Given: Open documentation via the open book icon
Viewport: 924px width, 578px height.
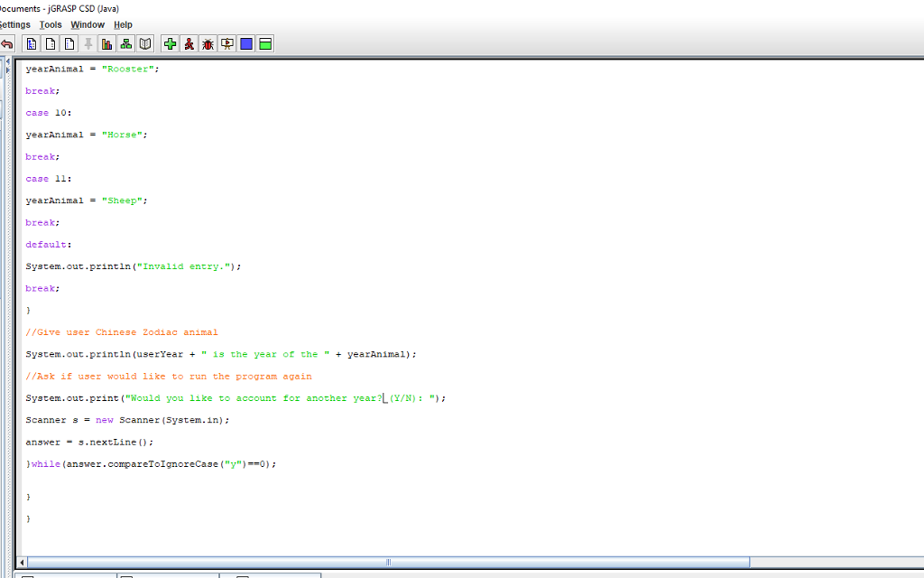Looking at the screenshot, I should coord(145,43).
